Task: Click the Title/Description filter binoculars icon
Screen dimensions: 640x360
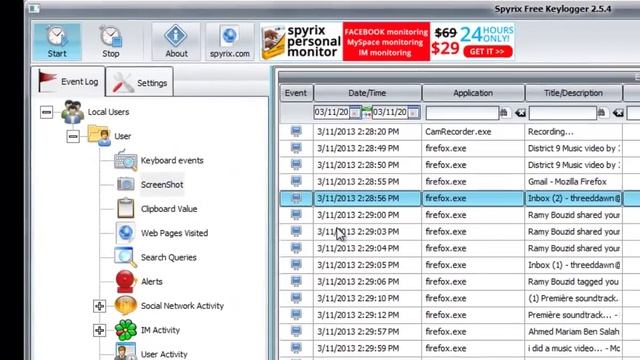Action: pyautogui.click(x=602, y=112)
